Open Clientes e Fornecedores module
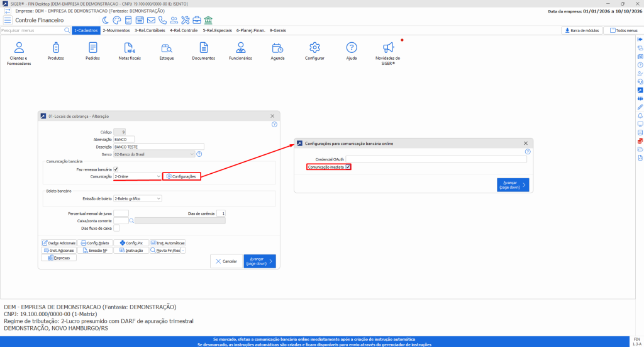The image size is (644, 347). pyautogui.click(x=19, y=54)
